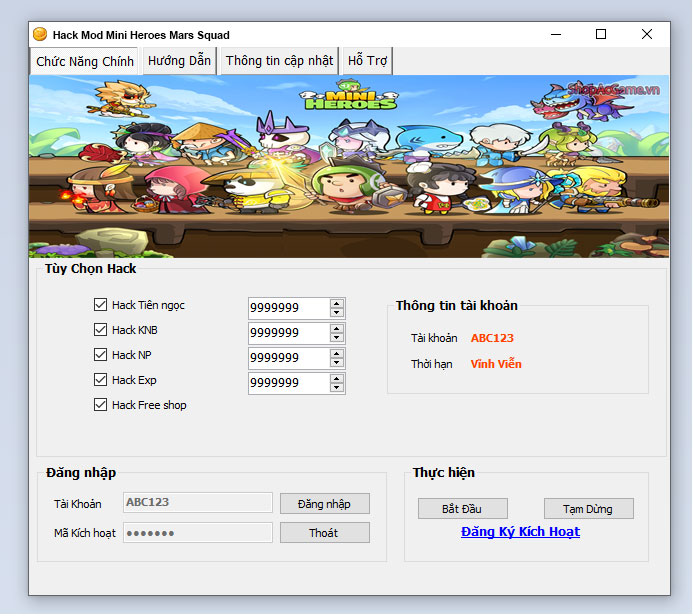Uncheck the Hack Tiên ngọc checkbox

(100, 304)
